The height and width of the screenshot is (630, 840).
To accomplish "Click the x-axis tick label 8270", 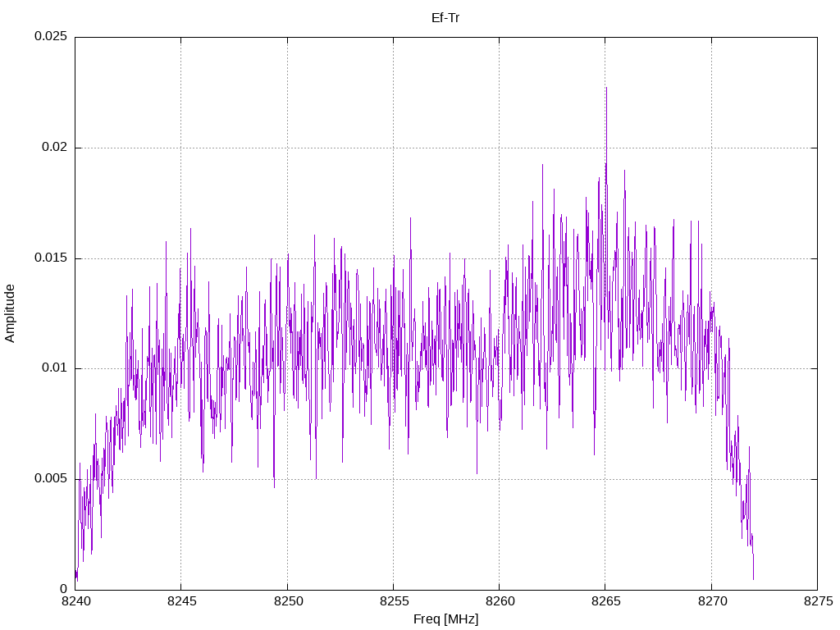I will [712, 601].
